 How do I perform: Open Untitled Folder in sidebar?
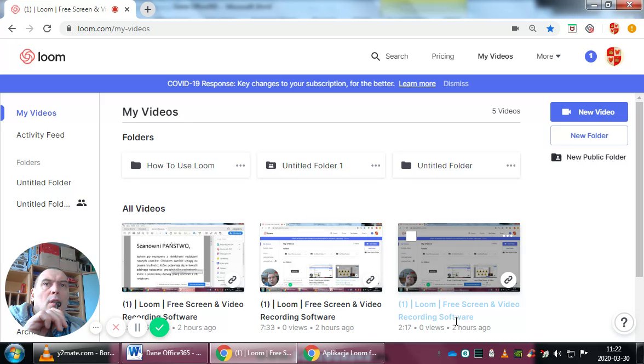coord(44,183)
